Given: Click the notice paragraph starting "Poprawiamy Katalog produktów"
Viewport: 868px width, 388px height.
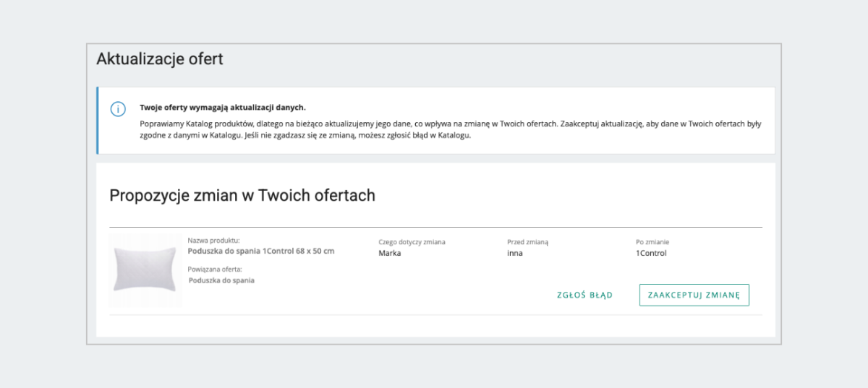Looking at the screenshot, I should coord(448,129).
